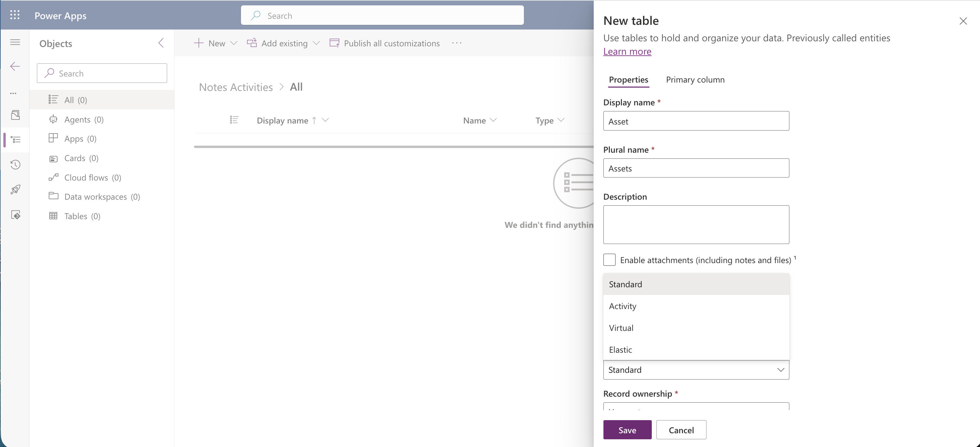Expand the Add existing dropdown chevron

tap(316, 43)
